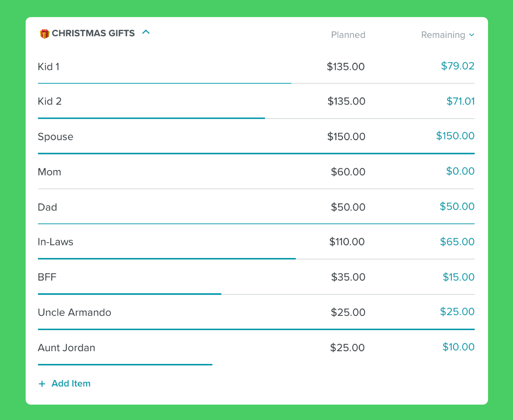Click Mom's remaining amount $0.00
Image resolution: width=513 pixels, height=420 pixels.
tap(460, 171)
